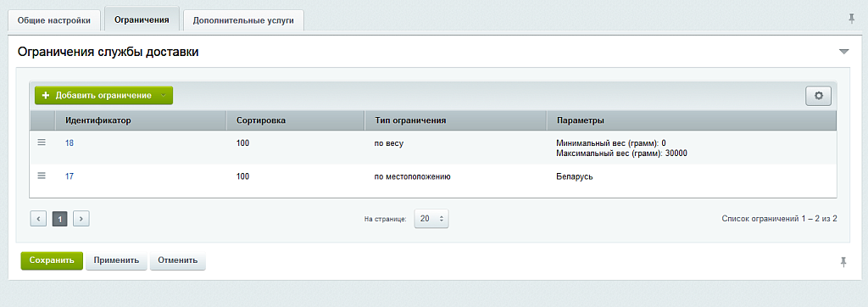Go to the next page arrow
Screen dimensions: 868x307
81,219
